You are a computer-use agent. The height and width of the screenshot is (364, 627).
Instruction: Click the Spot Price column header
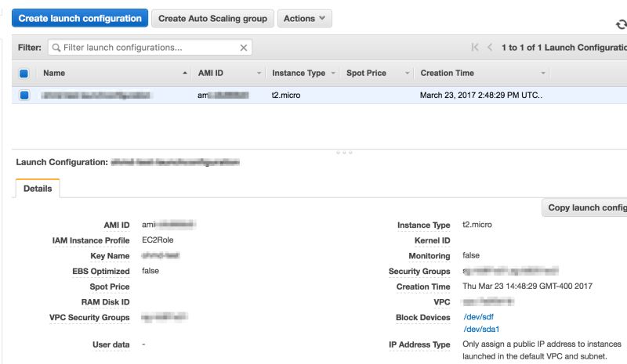pos(366,73)
